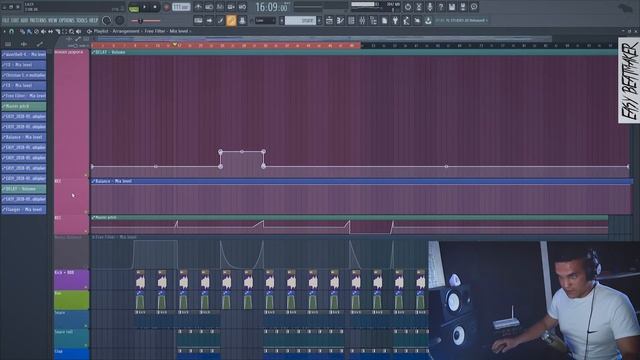Toggle the loop recording icon
The height and width of the screenshot is (360, 640).
242,7
